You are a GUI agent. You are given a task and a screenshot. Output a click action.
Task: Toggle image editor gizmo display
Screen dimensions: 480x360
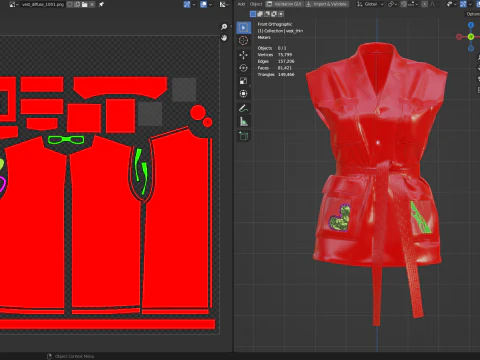click(187, 4)
